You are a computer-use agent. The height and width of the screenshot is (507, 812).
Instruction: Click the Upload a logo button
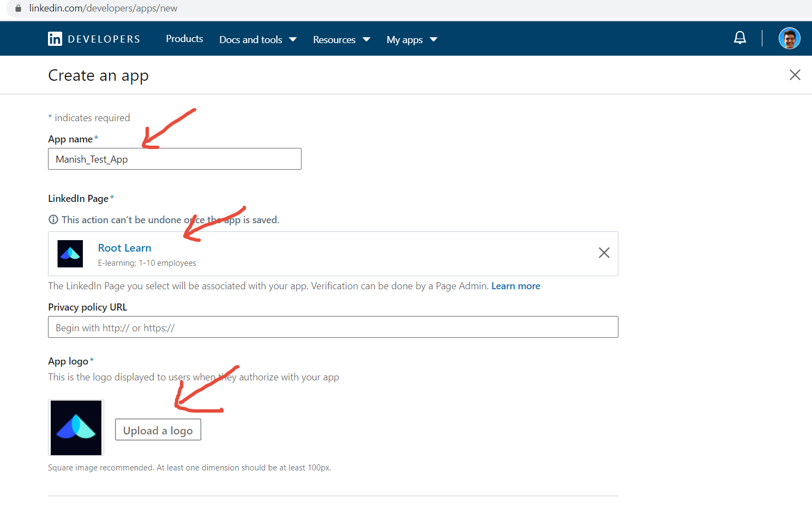[158, 430]
